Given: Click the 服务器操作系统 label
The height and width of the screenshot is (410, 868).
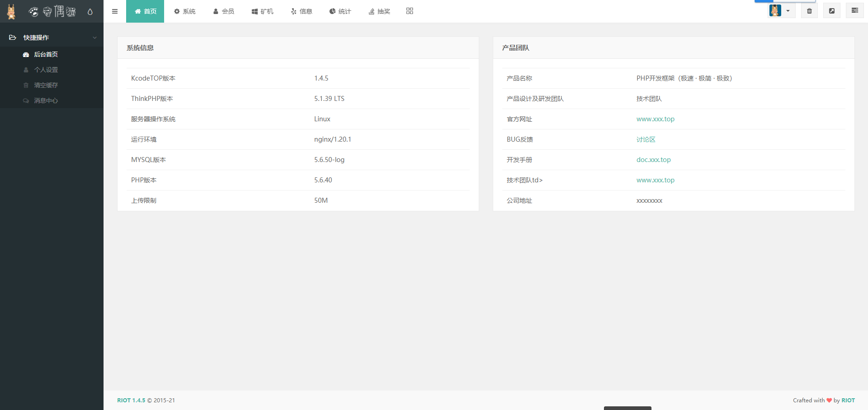Looking at the screenshot, I should coord(153,119).
